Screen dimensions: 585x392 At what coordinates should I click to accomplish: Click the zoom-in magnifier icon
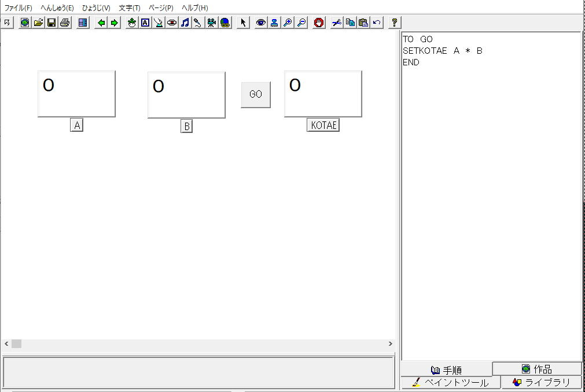288,23
